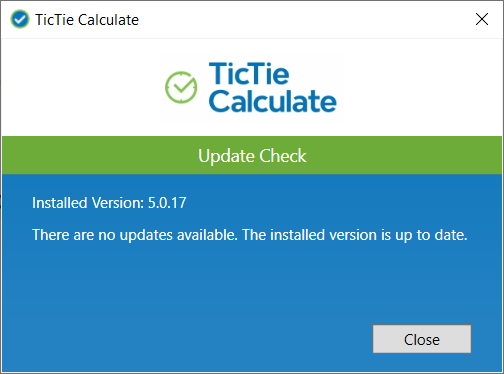Close the dialog with the X button
Viewport: 504px width, 374px height.
(482, 19)
